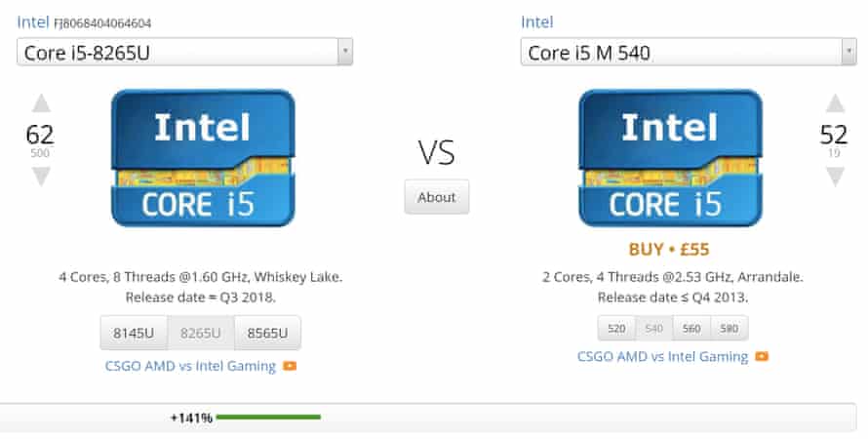
Task: Upvote the Core i5-8265U processor
Action: tap(40, 103)
